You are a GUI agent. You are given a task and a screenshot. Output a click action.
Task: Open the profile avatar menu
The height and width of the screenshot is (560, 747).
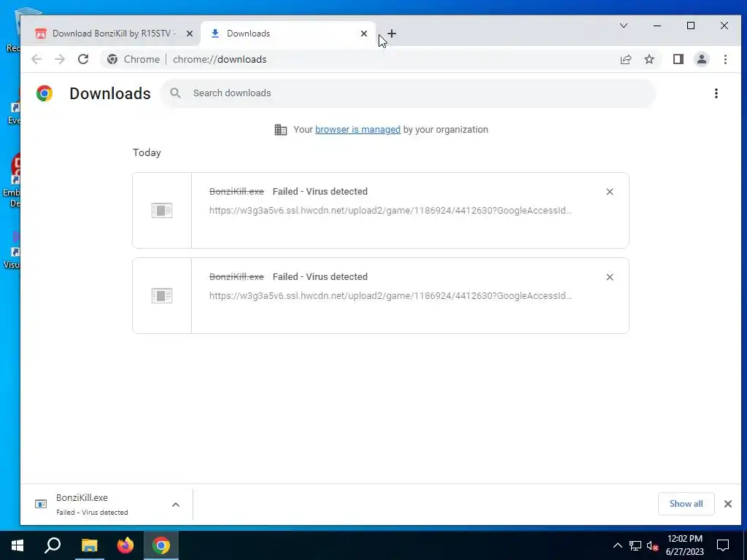702,59
